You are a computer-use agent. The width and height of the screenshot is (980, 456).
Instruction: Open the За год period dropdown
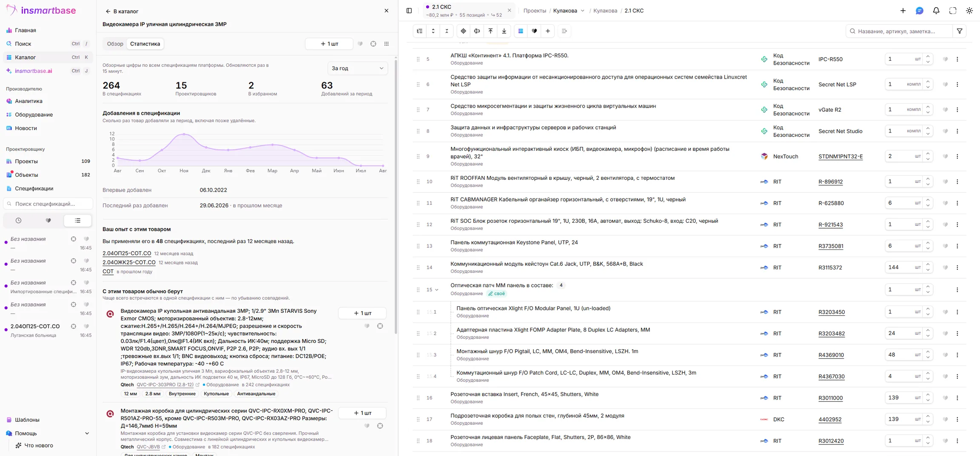(x=357, y=68)
